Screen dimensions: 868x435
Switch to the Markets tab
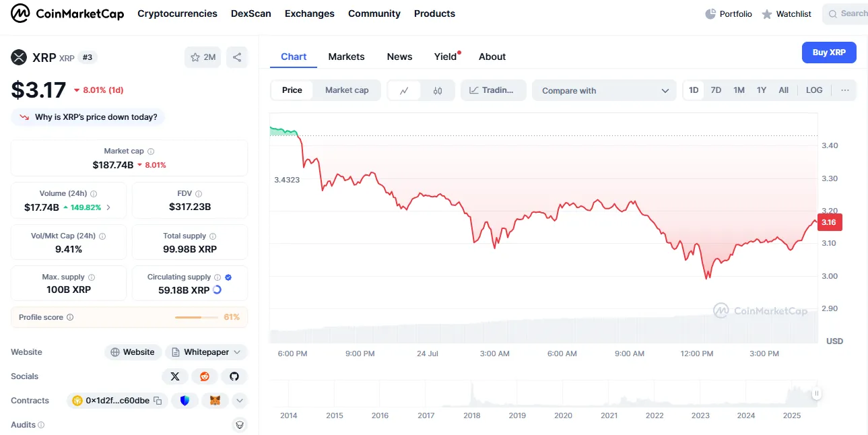[346, 57]
